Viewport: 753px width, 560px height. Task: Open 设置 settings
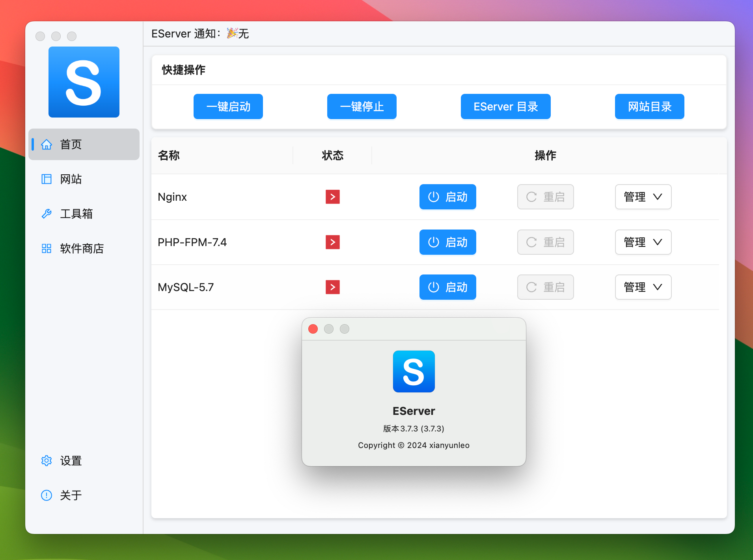84,461
